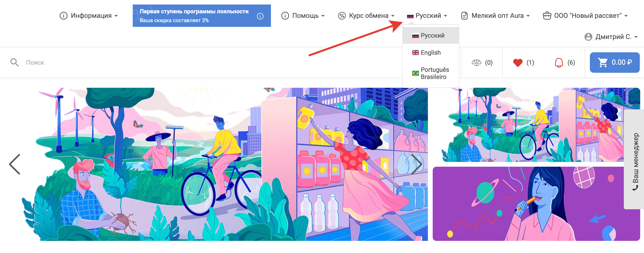
Task: Click the search magnifier icon
Action: pyautogui.click(x=14, y=62)
